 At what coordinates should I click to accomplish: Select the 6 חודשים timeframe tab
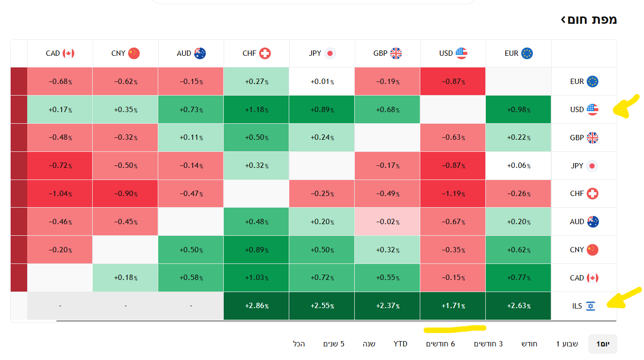tap(441, 344)
